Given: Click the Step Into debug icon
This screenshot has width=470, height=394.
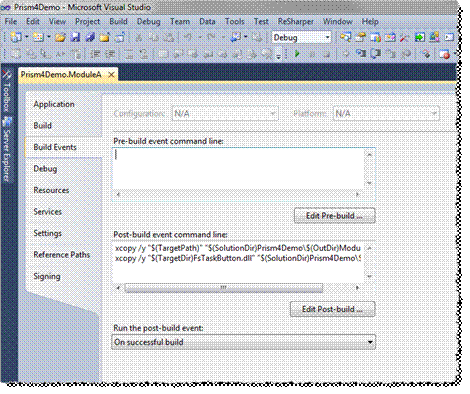Looking at the screenshot, I should 361,53.
